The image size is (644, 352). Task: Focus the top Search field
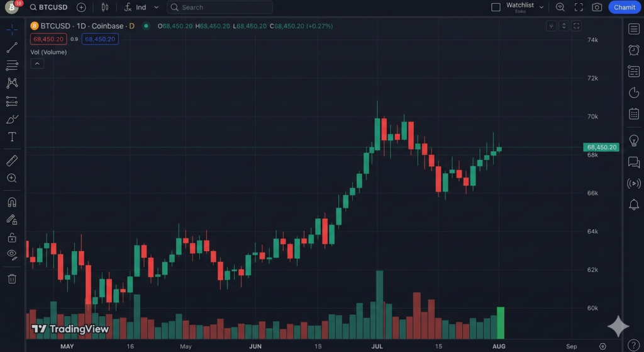(x=219, y=8)
